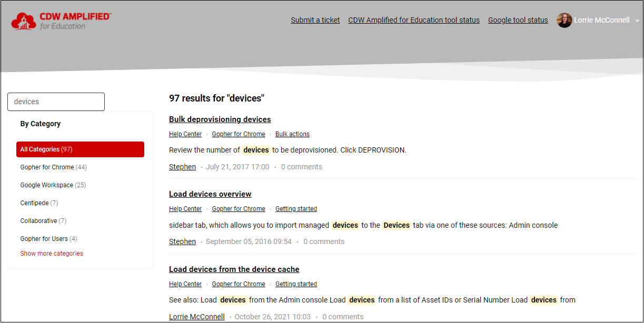Click the 97 results for "devices" heading
644x323 pixels.
coord(216,98)
